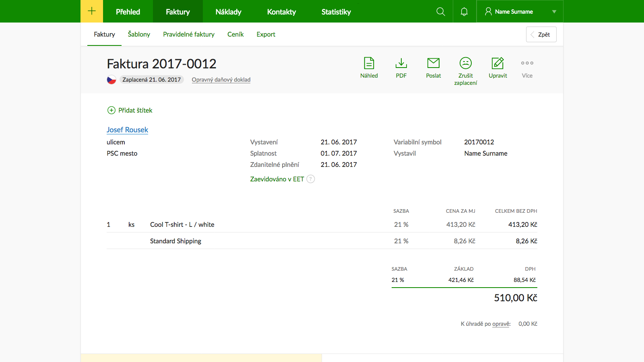Viewport: 644px width, 362px height.
Task: Select the Faktury sub-tab
Action: (104, 35)
